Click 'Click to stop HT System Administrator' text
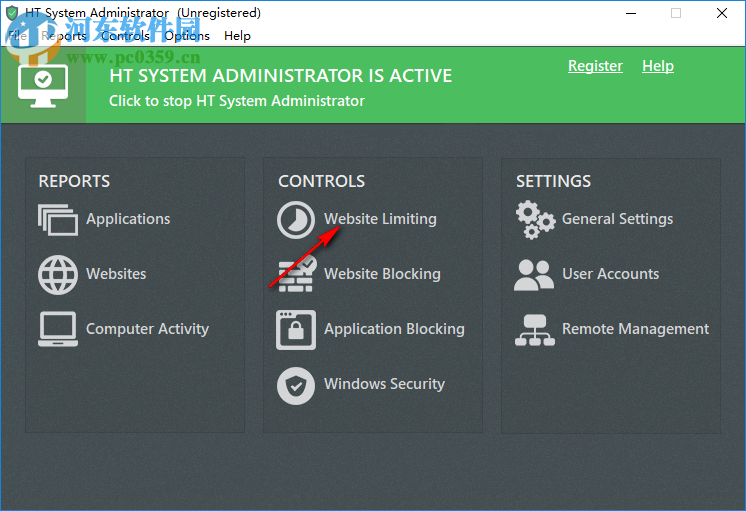The height and width of the screenshot is (511, 746). coord(237,101)
